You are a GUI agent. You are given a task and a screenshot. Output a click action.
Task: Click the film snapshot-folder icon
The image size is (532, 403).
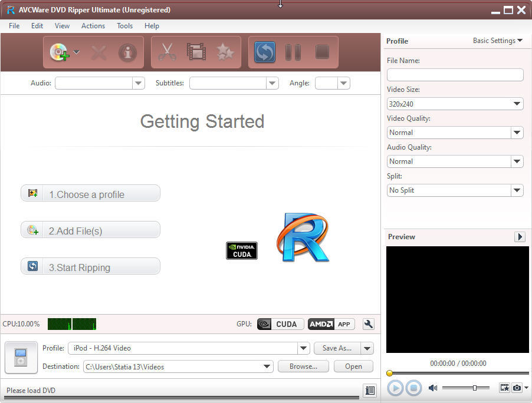(504, 388)
